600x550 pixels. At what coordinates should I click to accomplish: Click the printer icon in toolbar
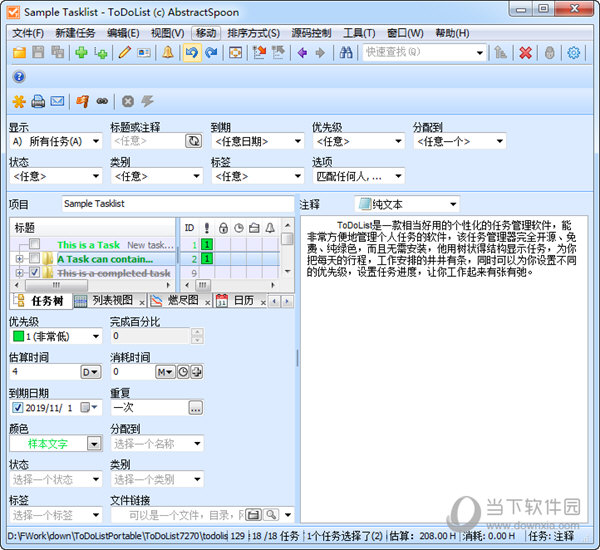[37, 101]
